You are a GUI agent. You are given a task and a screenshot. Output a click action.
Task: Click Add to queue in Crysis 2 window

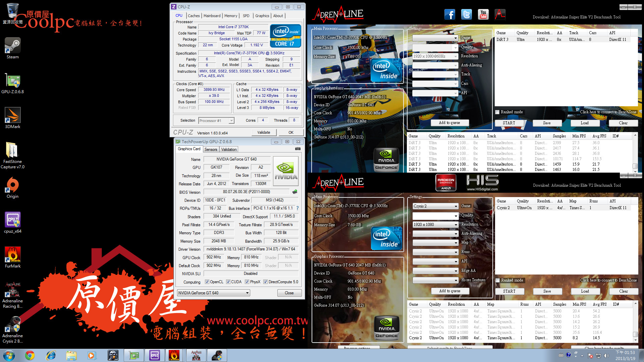point(449,291)
